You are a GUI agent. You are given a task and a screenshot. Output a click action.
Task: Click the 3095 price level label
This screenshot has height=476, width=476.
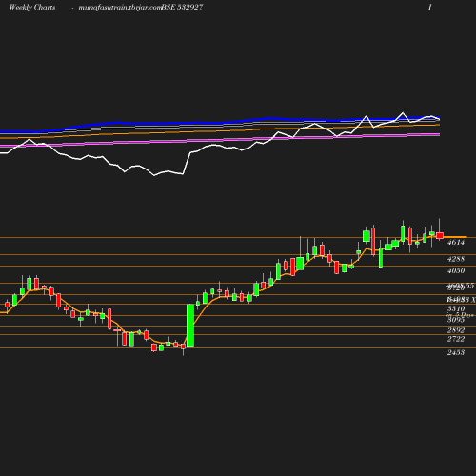[456, 320]
